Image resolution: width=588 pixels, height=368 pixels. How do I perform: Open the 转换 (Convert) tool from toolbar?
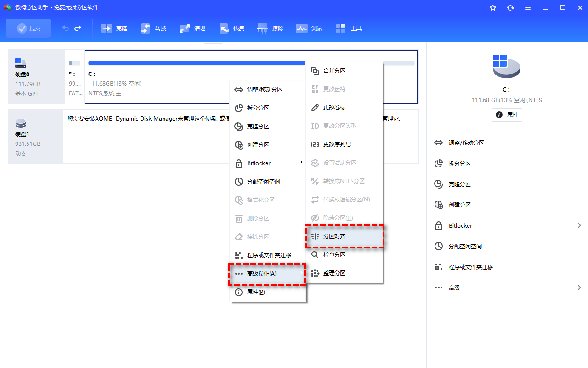(x=153, y=28)
